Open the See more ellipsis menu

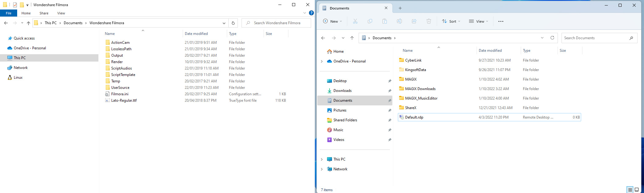coord(501,21)
